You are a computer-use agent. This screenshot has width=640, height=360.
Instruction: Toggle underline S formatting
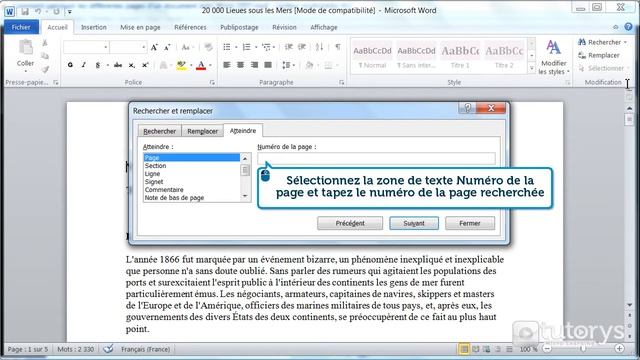pyautogui.click(x=98, y=65)
